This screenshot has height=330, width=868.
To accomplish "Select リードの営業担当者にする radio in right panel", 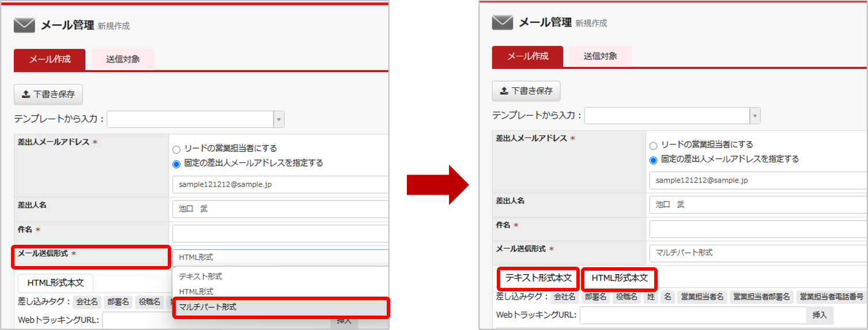I will coord(653,145).
